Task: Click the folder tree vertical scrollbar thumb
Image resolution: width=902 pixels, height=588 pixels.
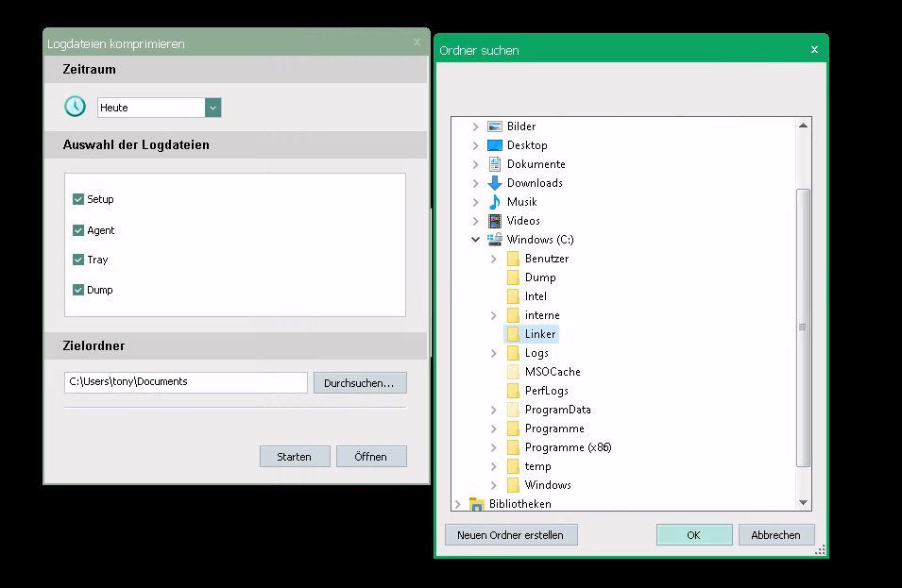Action: point(803,328)
